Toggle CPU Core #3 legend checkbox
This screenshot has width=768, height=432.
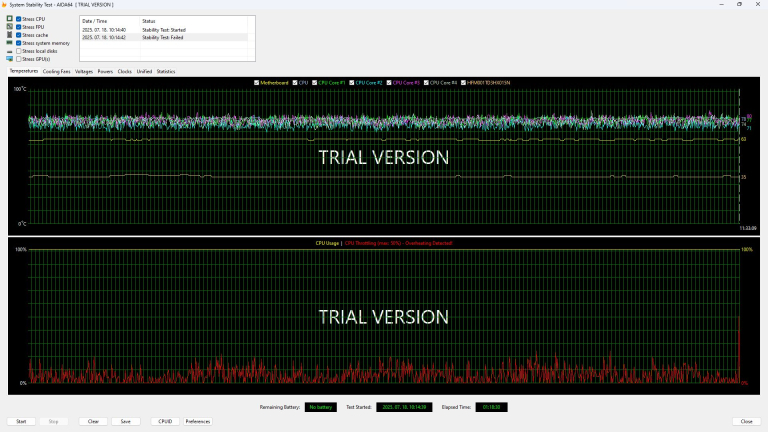(389, 83)
